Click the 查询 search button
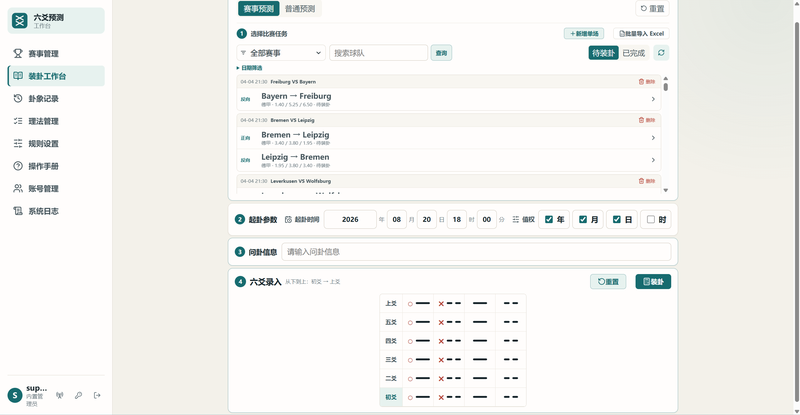Viewport: 800px width, 415px height. (x=441, y=53)
